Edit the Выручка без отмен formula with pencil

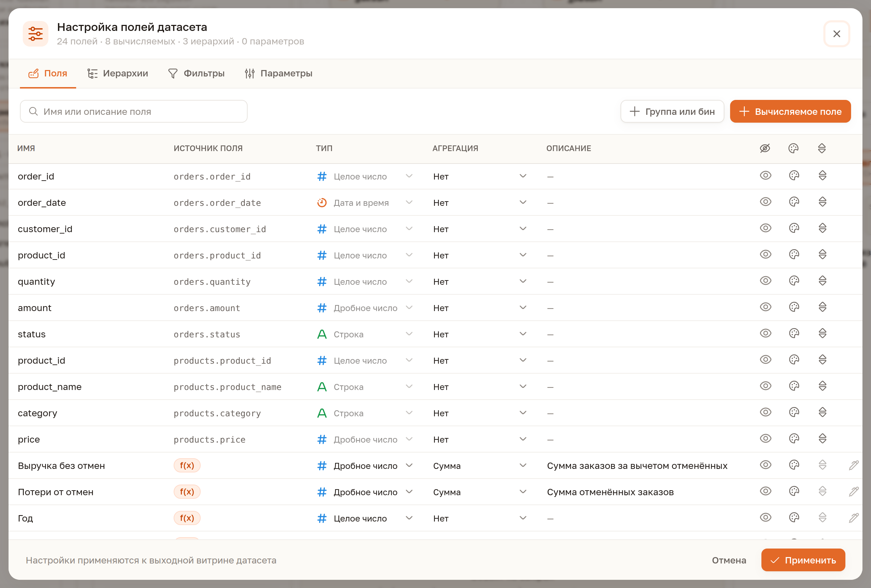coord(854,465)
